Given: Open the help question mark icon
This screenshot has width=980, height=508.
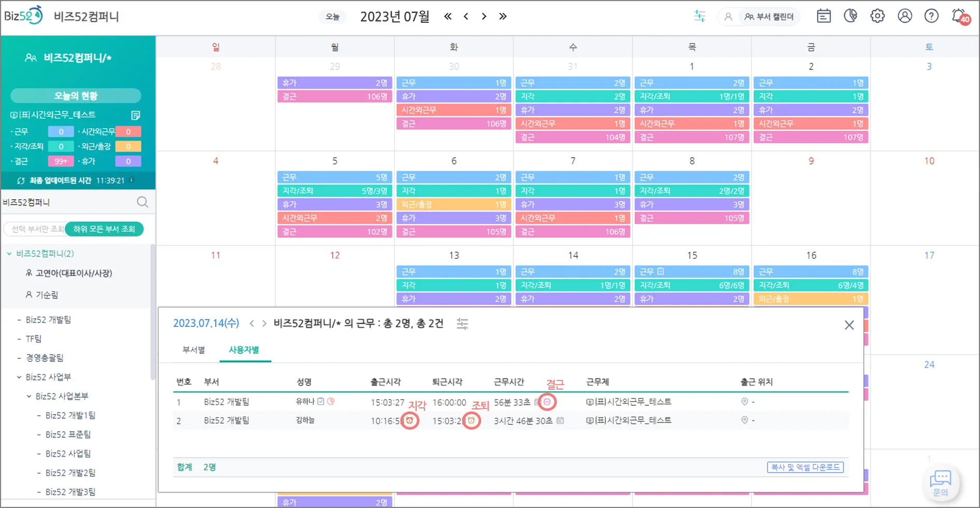Looking at the screenshot, I should point(931,16).
